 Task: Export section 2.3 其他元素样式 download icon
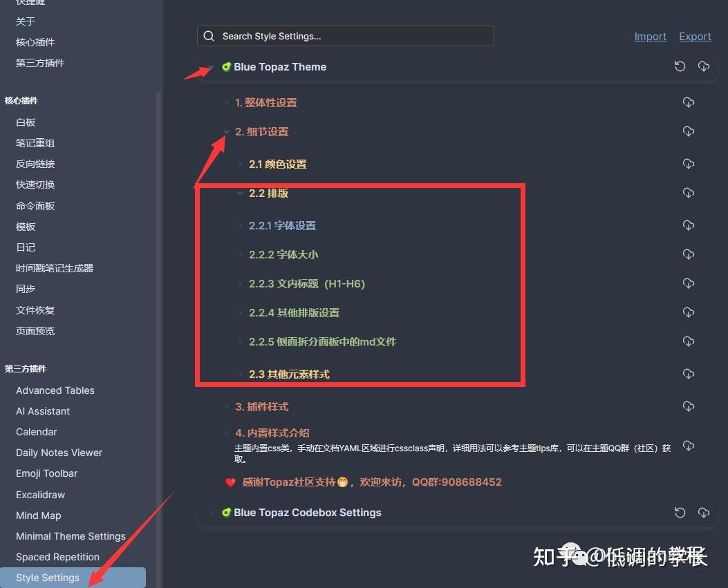pyautogui.click(x=689, y=374)
